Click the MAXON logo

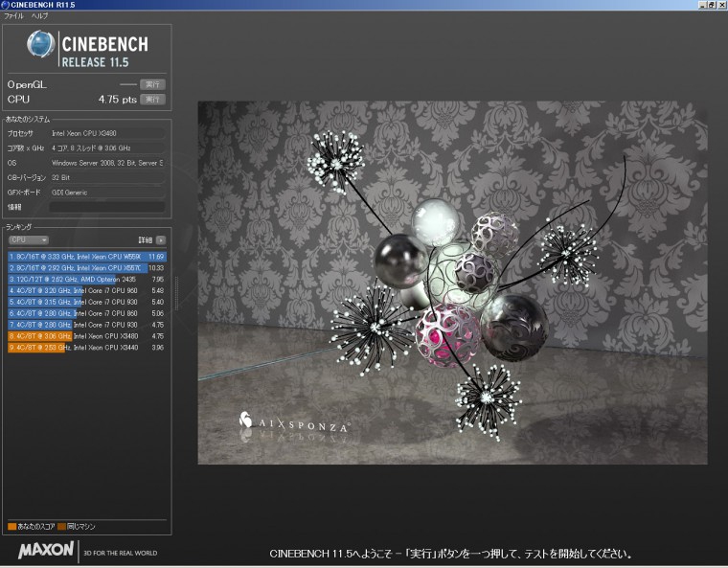point(46,551)
